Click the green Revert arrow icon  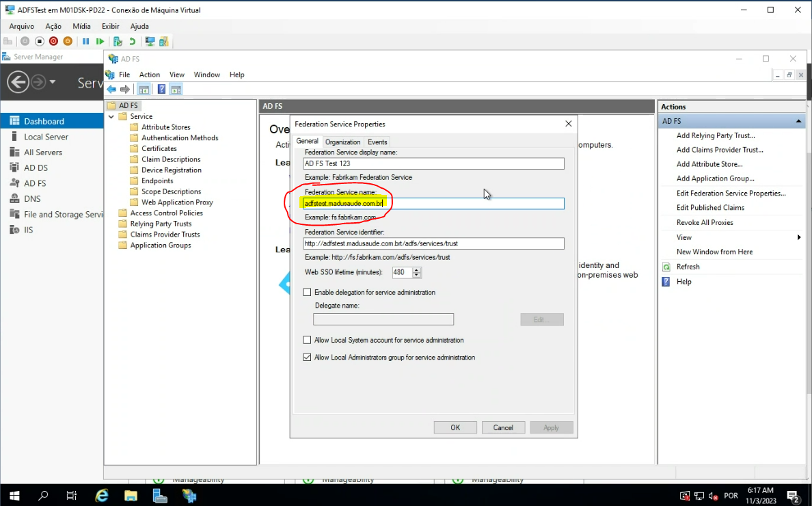click(132, 42)
